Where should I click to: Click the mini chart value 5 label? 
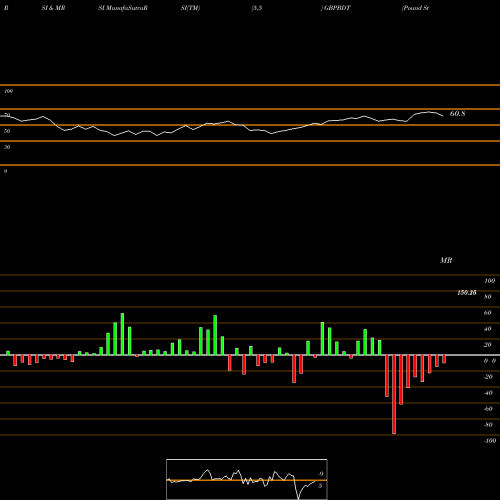320,486
